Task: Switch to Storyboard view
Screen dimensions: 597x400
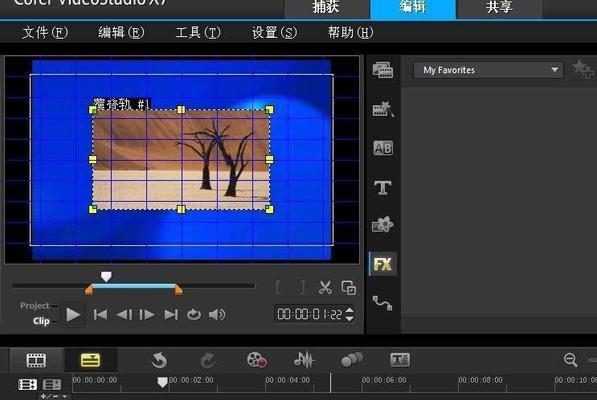Action: (36, 360)
